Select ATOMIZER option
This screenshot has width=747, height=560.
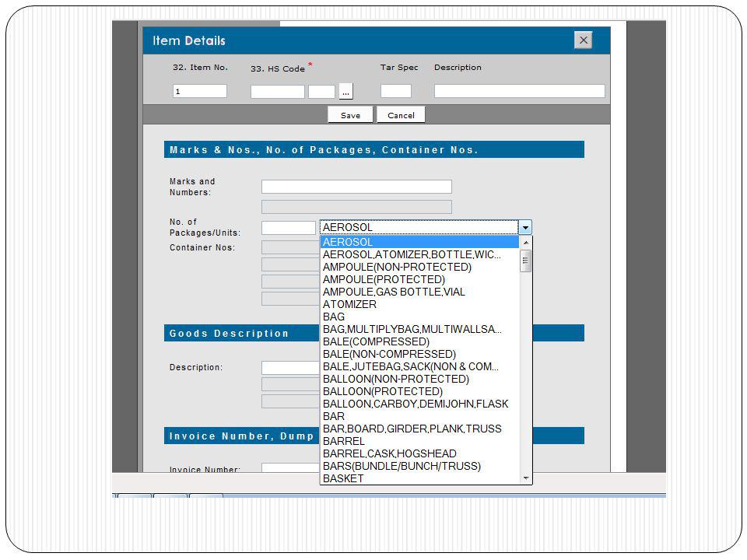point(419,304)
